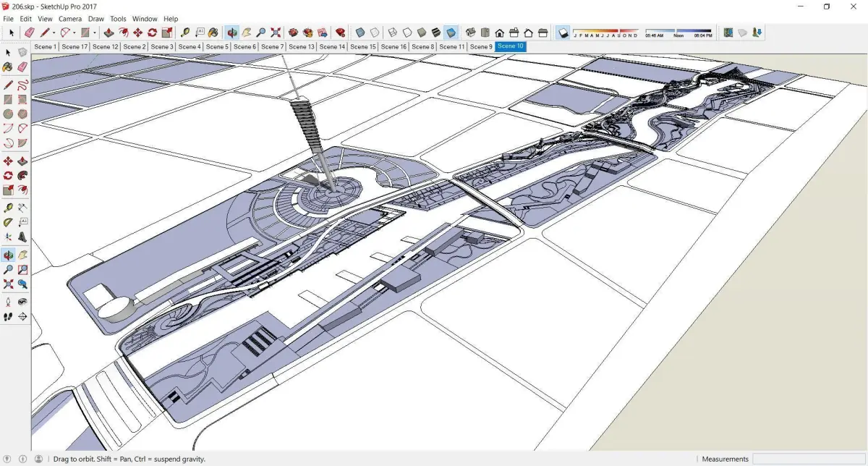Open the Draw menu
868x466 pixels.
tap(95, 19)
